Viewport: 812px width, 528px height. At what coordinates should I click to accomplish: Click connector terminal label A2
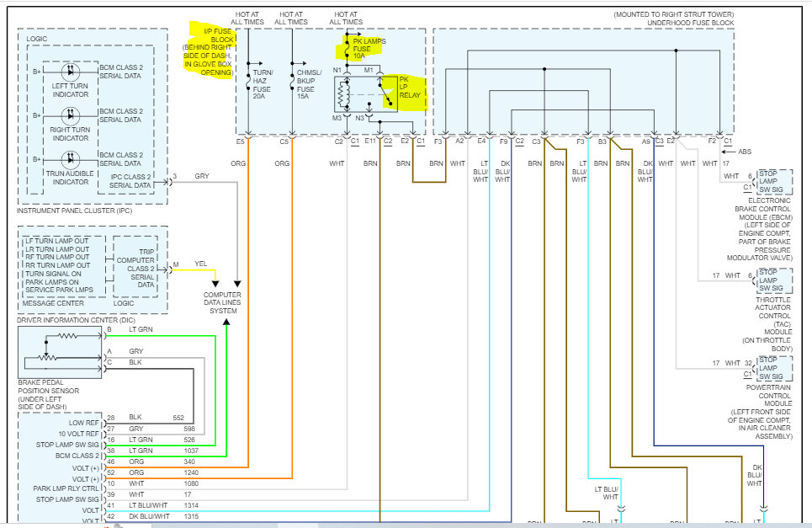pos(460,141)
